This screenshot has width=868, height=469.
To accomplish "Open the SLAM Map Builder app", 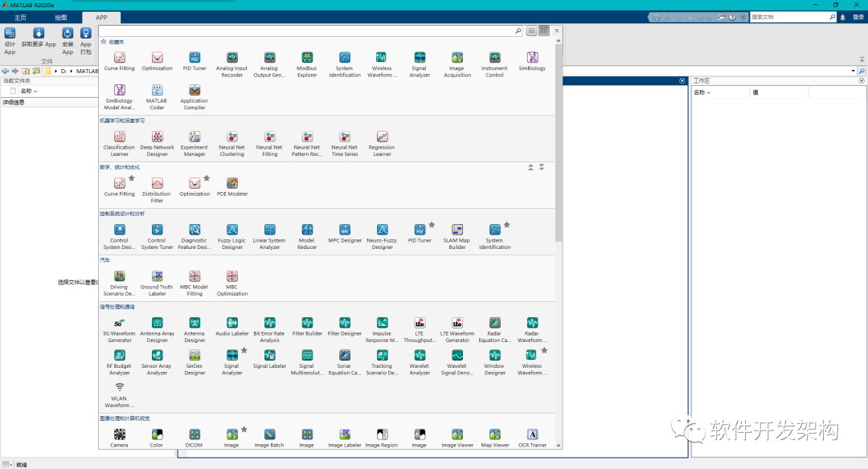I will [x=457, y=236].
